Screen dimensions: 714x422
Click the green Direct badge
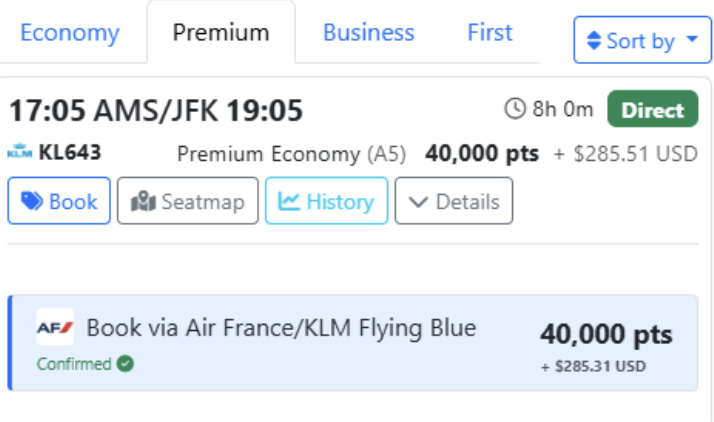652,110
